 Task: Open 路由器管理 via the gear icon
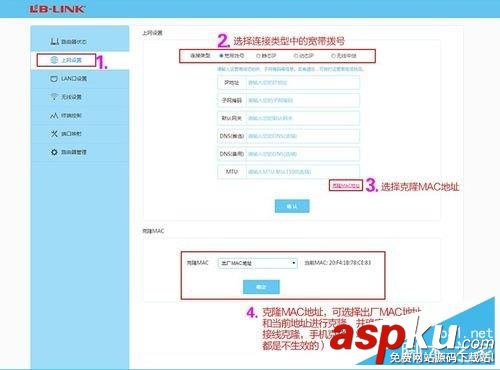[x=54, y=152]
